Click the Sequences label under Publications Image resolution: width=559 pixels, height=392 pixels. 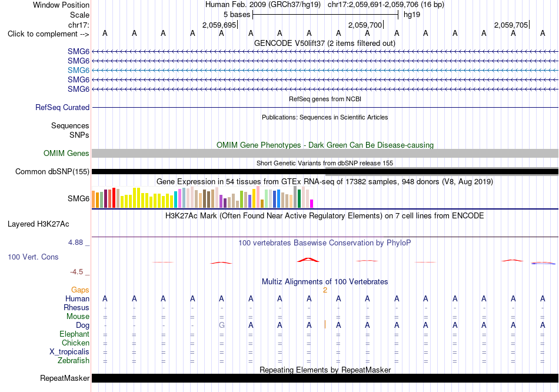point(70,125)
